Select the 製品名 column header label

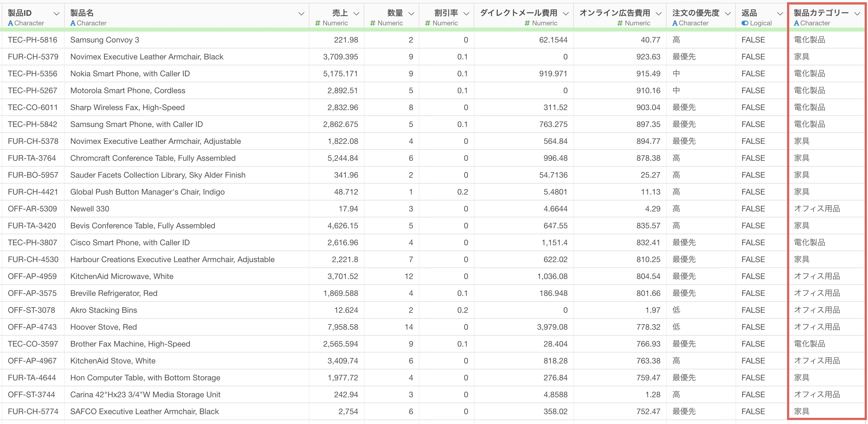[x=82, y=13]
